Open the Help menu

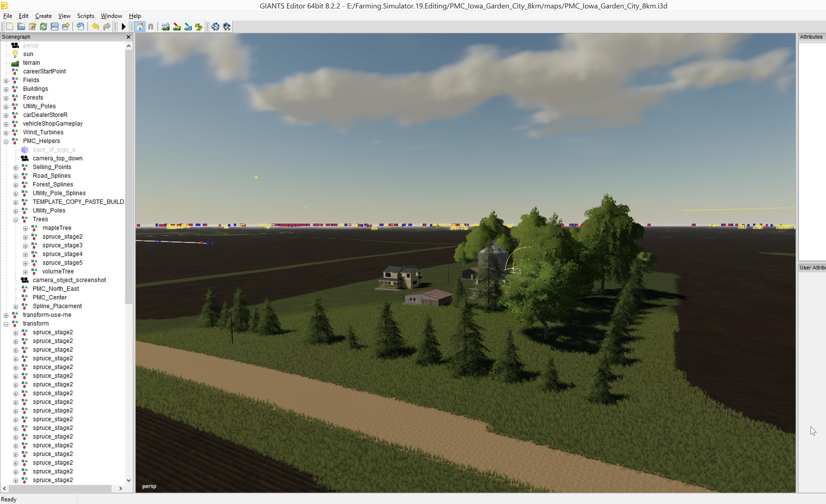tap(135, 16)
